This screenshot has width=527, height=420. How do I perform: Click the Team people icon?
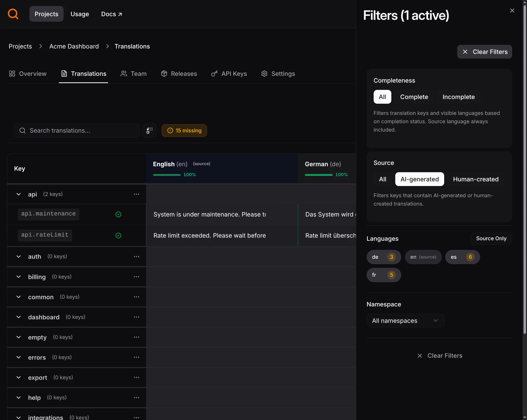124,74
